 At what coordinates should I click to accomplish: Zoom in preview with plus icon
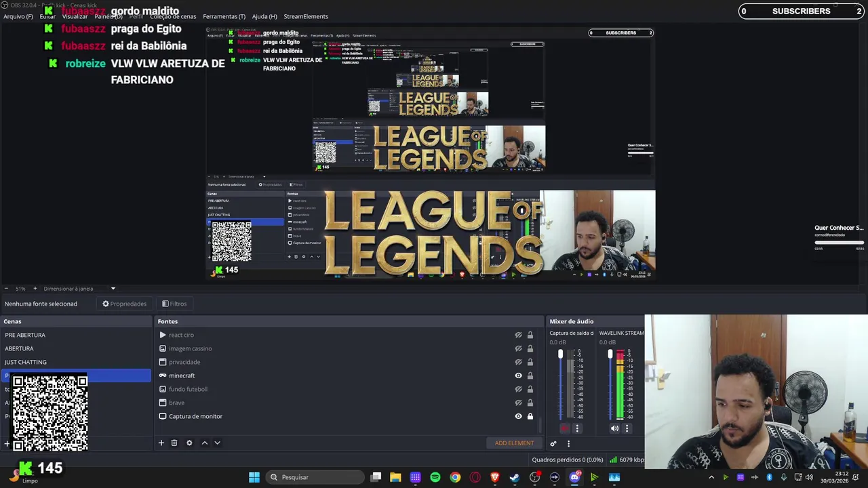point(35,289)
